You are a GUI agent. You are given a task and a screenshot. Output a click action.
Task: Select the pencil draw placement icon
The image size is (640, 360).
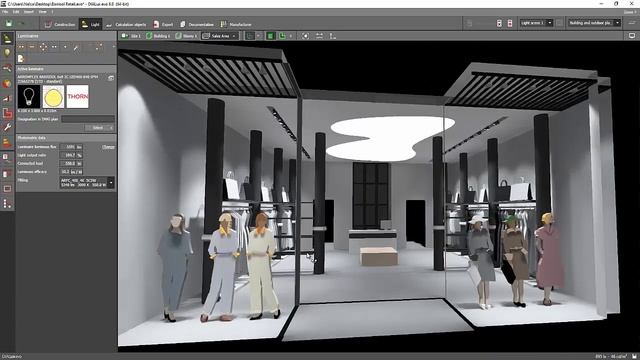pos(76,48)
